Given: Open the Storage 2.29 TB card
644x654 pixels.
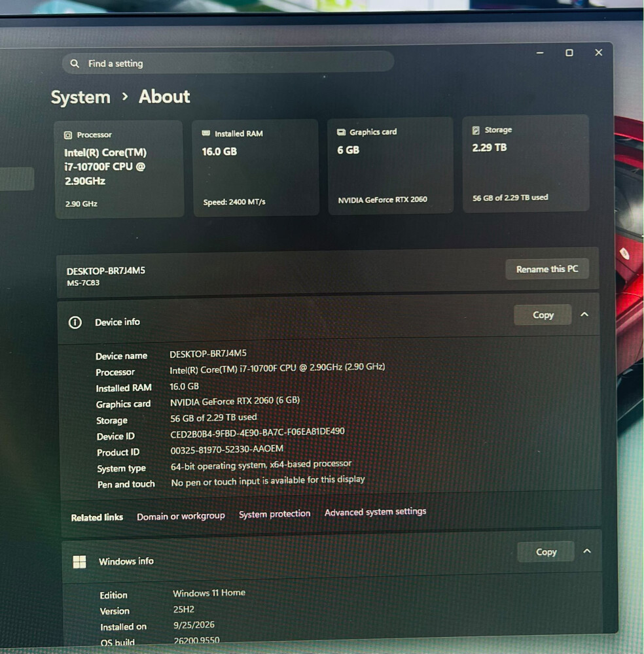Looking at the screenshot, I should point(526,163).
